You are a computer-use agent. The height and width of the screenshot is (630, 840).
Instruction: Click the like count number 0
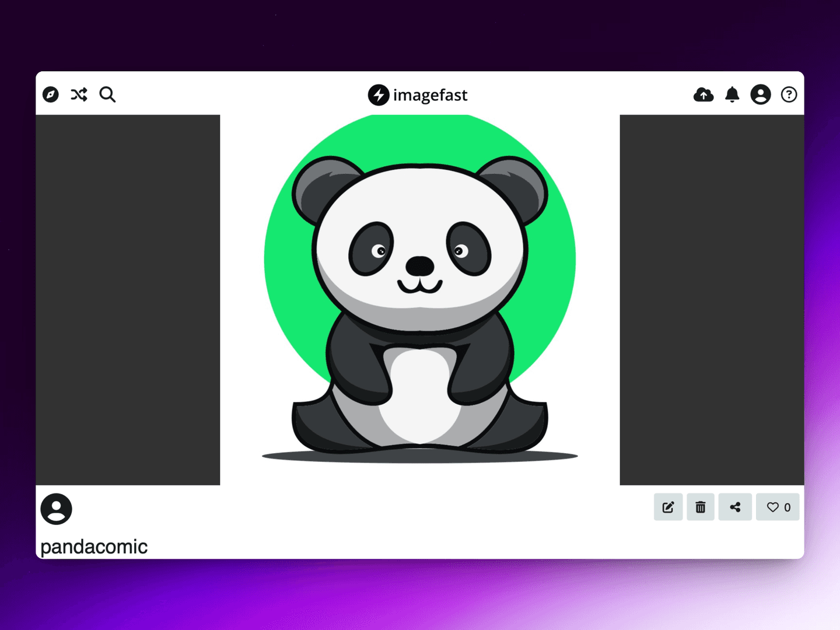click(x=787, y=508)
